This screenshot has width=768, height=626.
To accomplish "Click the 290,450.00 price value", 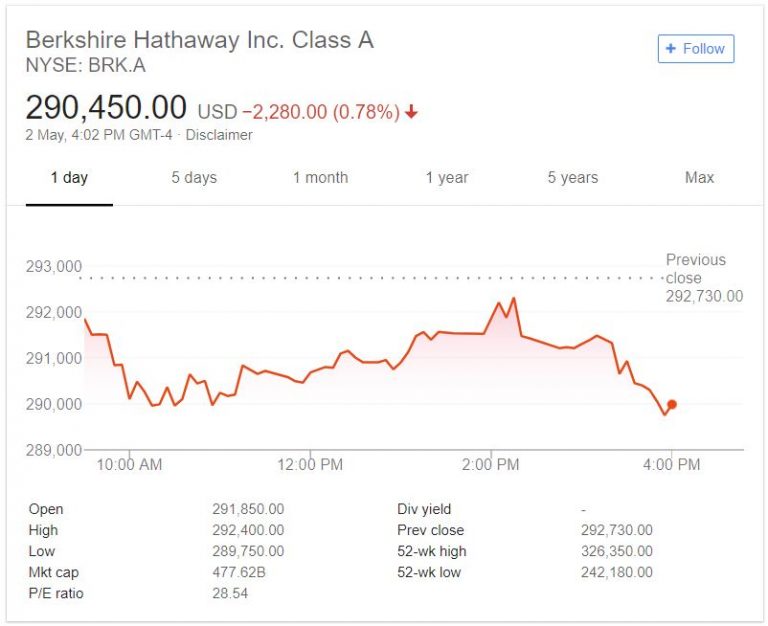I will [106, 108].
